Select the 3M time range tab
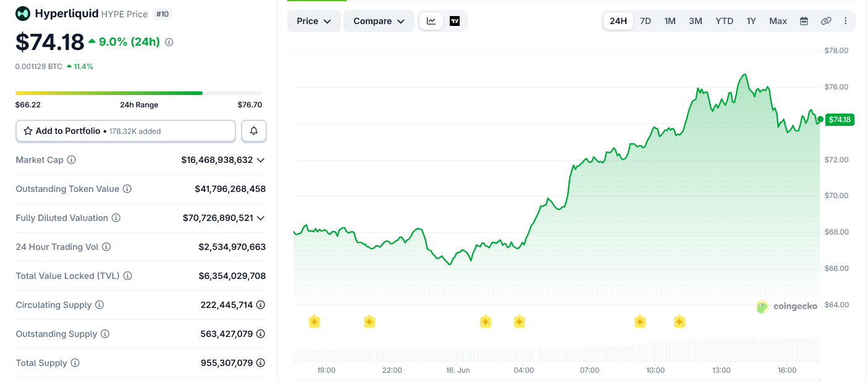868x382 pixels. point(696,21)
